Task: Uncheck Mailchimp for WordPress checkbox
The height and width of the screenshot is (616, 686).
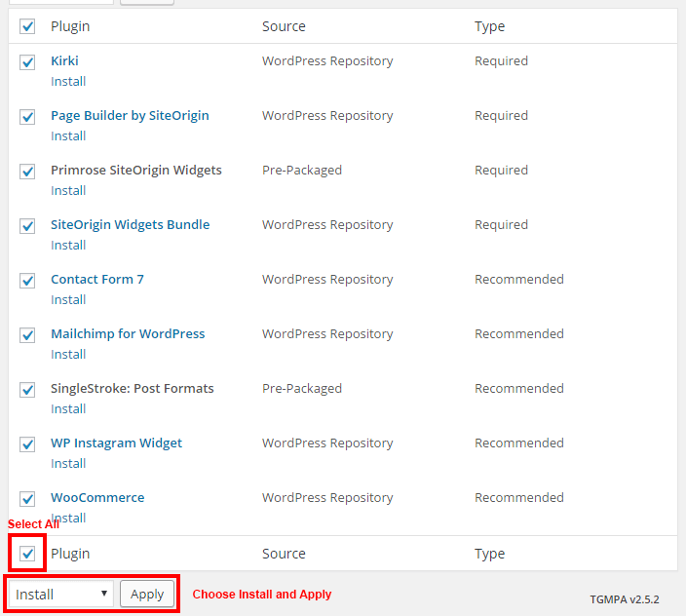Action: (x=27, y=335)
